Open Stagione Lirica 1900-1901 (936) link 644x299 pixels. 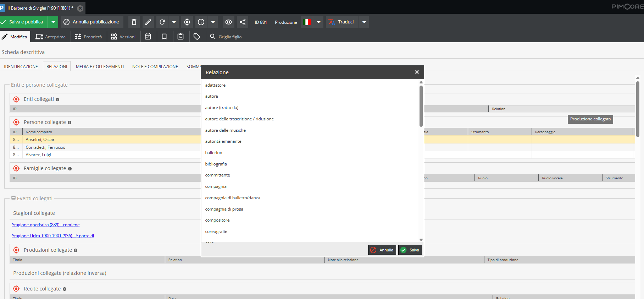pyautogui.click(x=53, y=236)
